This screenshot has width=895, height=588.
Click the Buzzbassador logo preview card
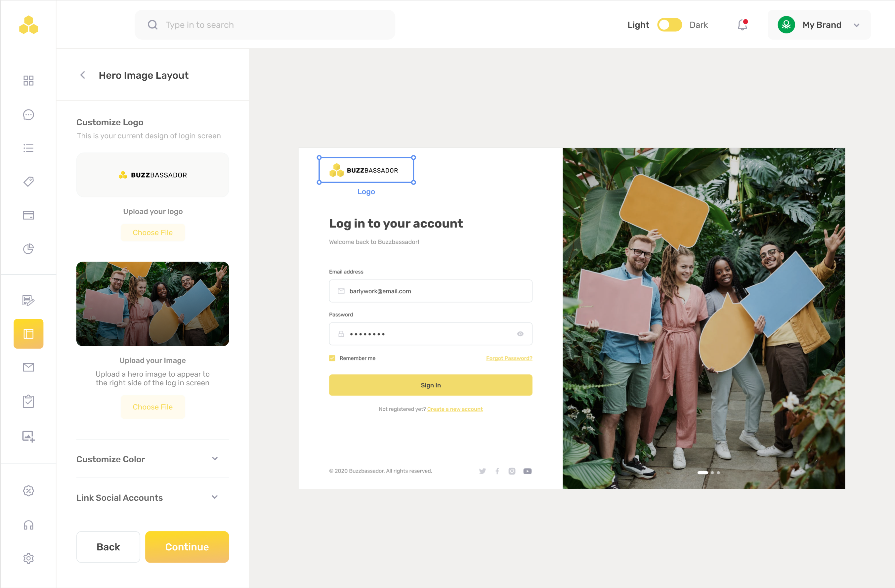point(153,175)
